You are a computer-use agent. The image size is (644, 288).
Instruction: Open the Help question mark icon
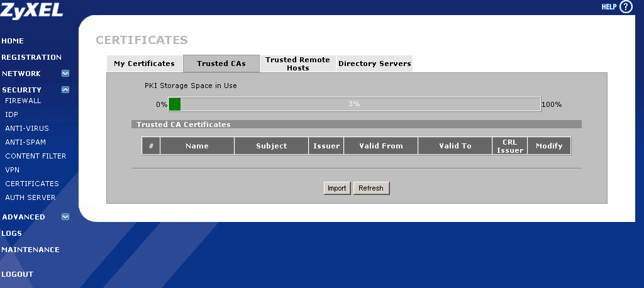point(626,6)
